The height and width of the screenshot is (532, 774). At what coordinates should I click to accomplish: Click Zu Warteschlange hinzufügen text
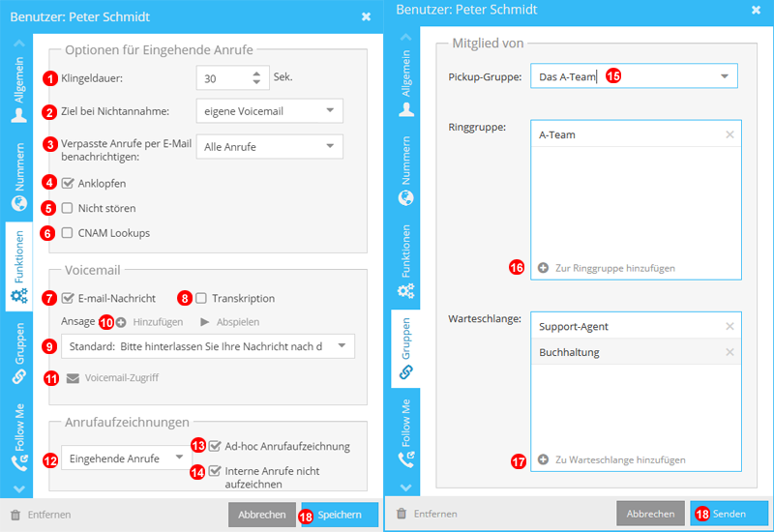[620, 459]
